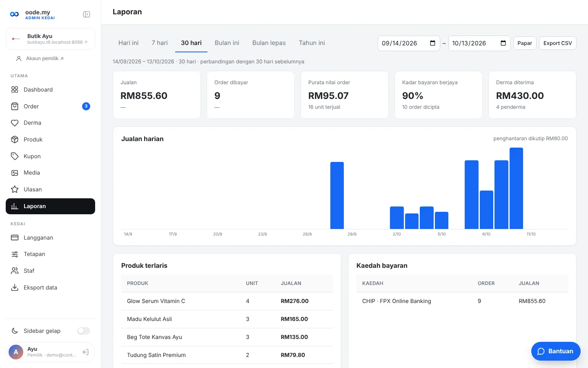Image resolution: width=588 pixels, height=368 pixels.
Task: Switch to the 7 hari tab
Action: pos(160,43)
